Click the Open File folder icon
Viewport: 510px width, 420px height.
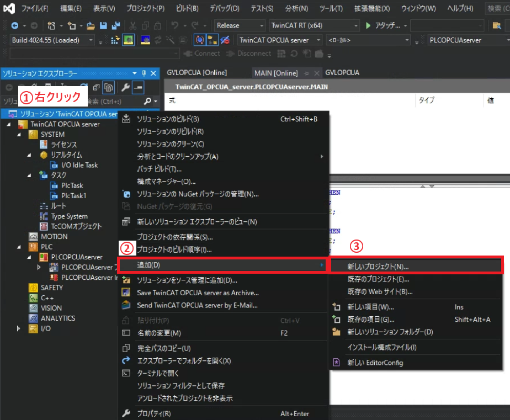[91, 25]
